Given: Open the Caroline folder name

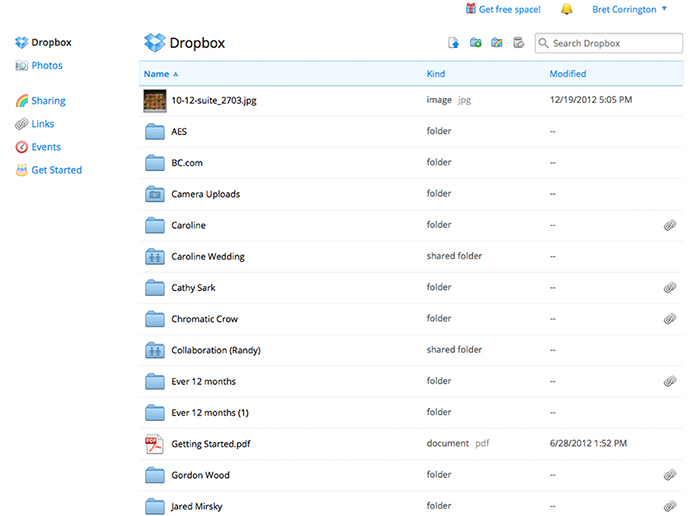Looking at the screenshot, I should pyautogui.click(x=188, y=225).
